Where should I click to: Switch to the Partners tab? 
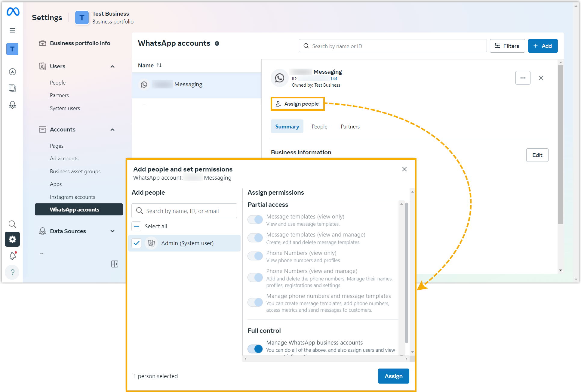point(350,127)
